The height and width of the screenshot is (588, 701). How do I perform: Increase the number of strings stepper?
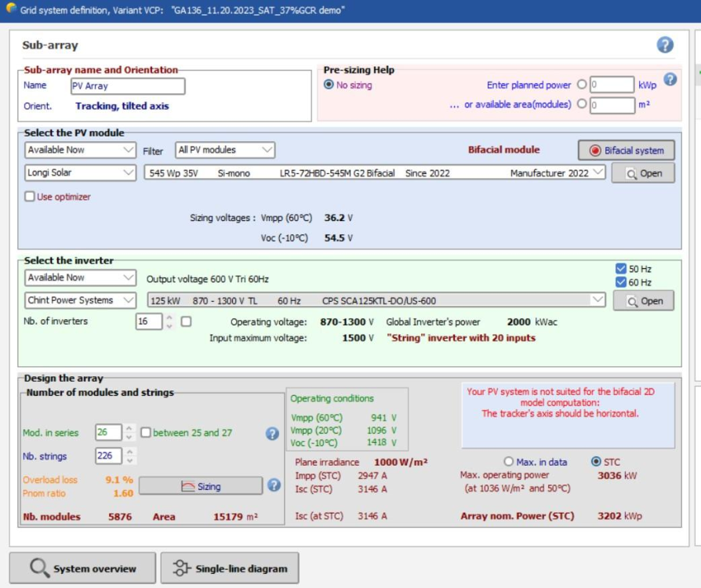(130, 452)
